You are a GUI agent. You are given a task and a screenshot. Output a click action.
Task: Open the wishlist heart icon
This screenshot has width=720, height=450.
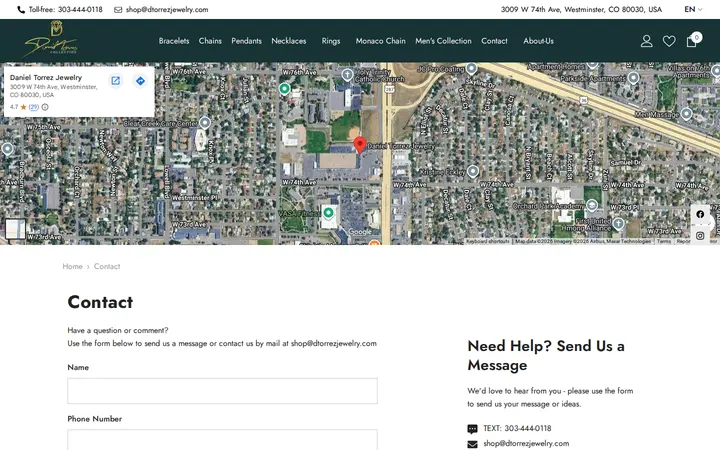click(x=669, y=41)
